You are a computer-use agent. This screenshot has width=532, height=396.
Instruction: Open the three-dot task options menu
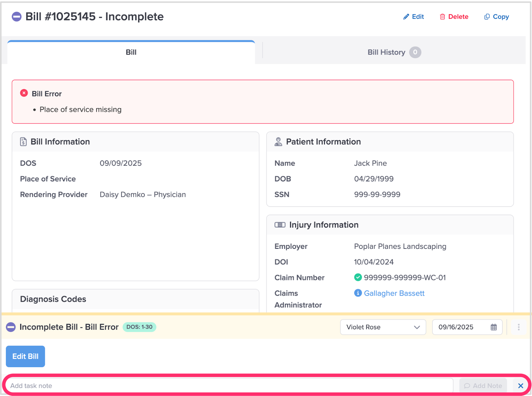(518, 327)
